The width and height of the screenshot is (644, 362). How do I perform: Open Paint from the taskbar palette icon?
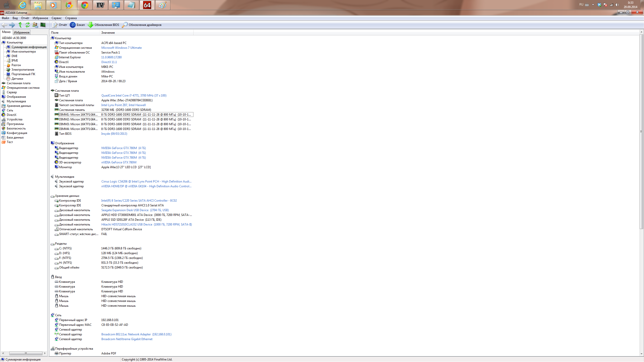[x=163, y=5]
